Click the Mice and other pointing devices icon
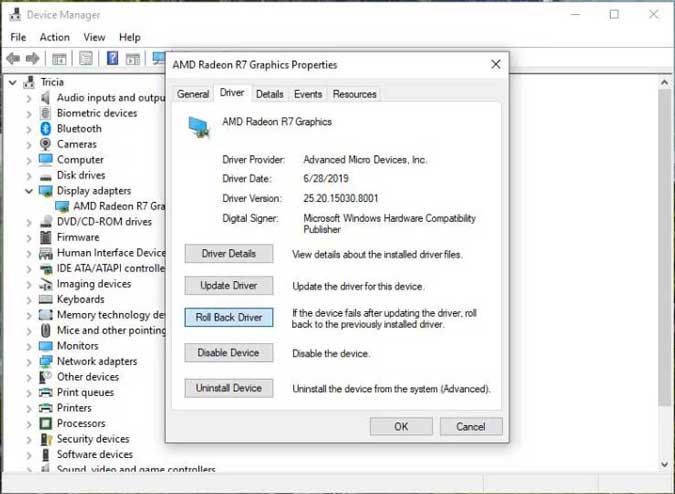The image size is (675, 494). pyautogui.click(x=45, y=330)
